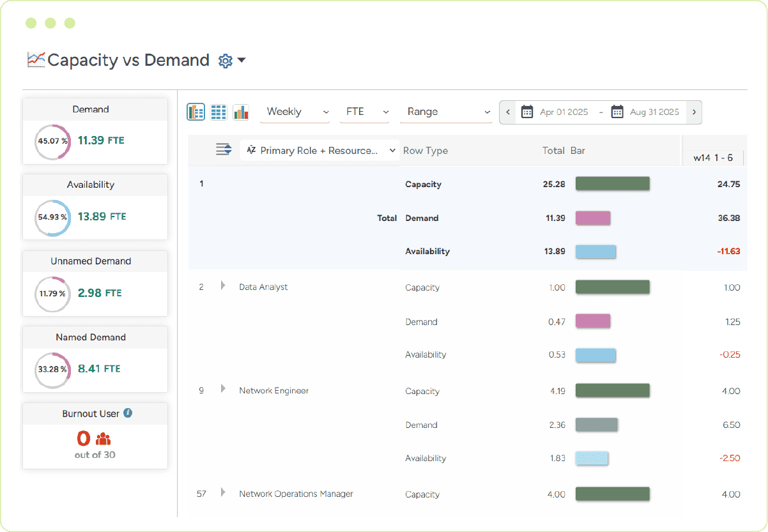Click the calendar icon beside Apr 01 2025
This screenshot has width=768, height=532.
[x=527, y=111]
